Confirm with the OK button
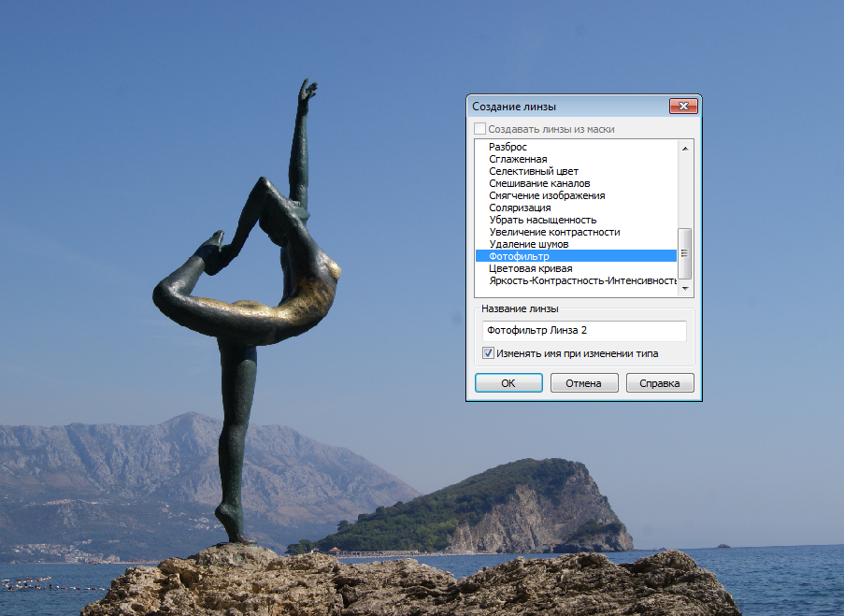This screenshot has height=616, width=844. (x=508, y=383)
